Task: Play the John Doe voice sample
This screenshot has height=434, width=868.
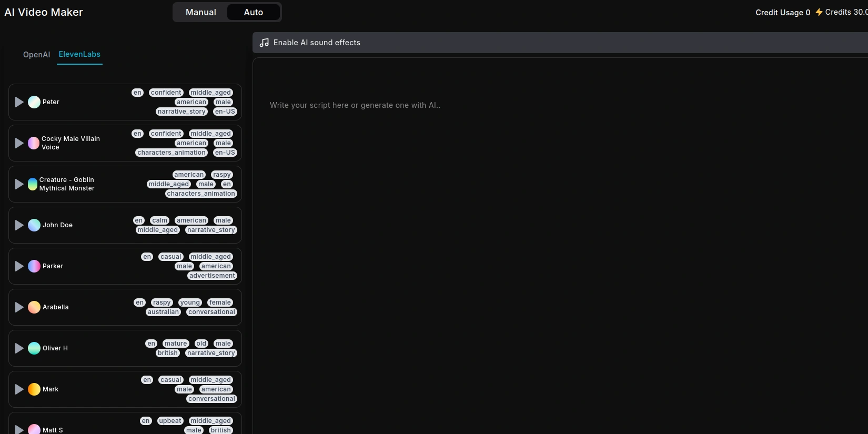Action: [x=19, y=225]
